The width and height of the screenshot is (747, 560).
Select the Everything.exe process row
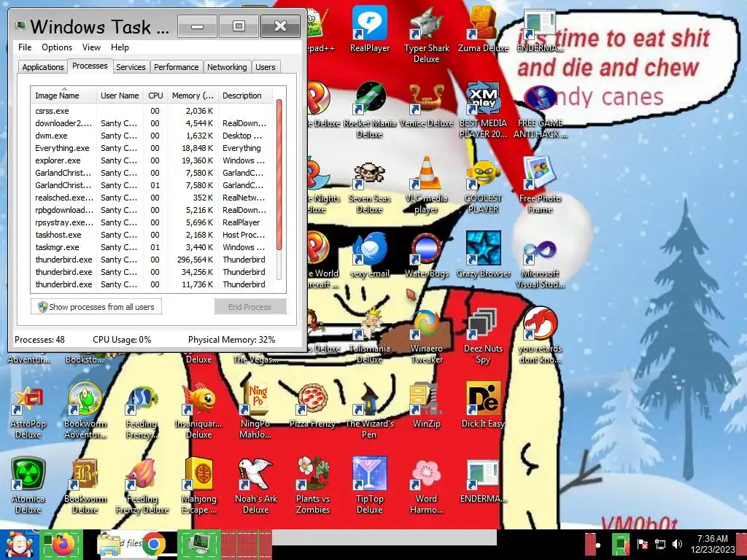point(152,148)
